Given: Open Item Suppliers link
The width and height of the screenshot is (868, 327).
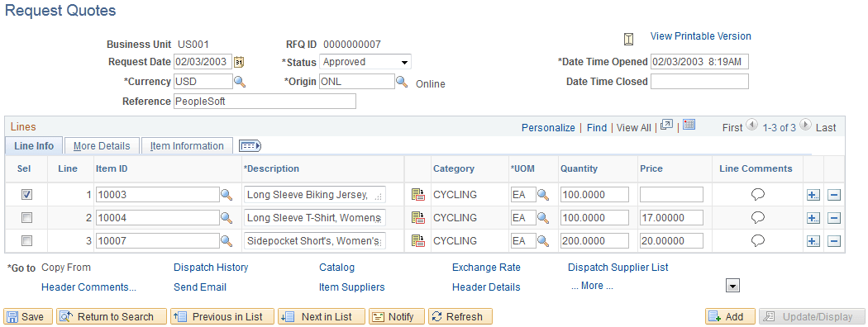Looking at the screenshot, I should click(x=351, y=287).
